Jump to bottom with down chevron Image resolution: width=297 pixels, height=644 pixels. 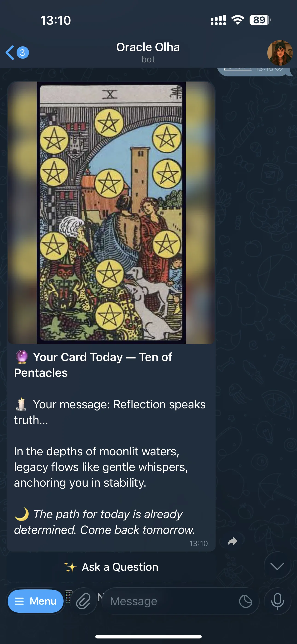(277, 565)
